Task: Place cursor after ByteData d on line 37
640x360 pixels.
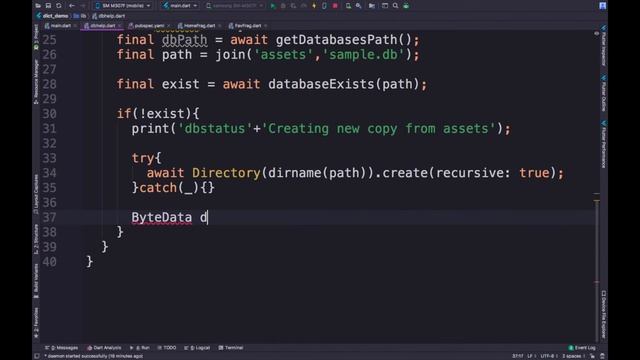Action: [x=208, y=217]
